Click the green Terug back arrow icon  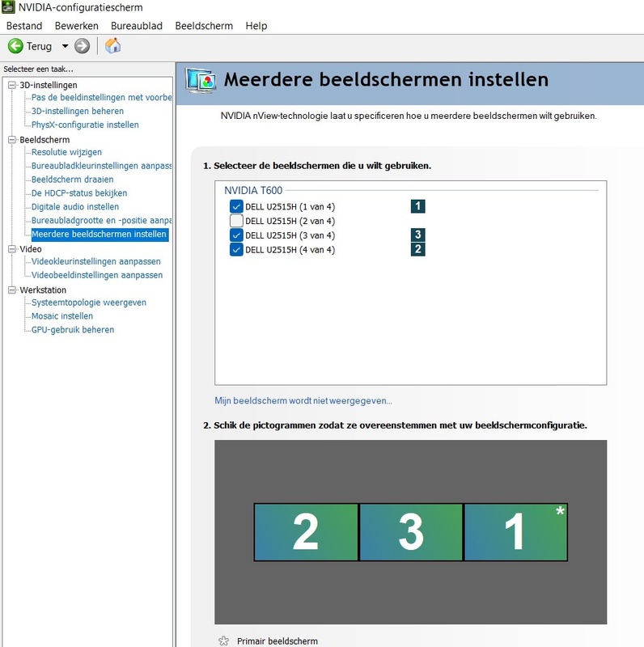coord(15,46)
